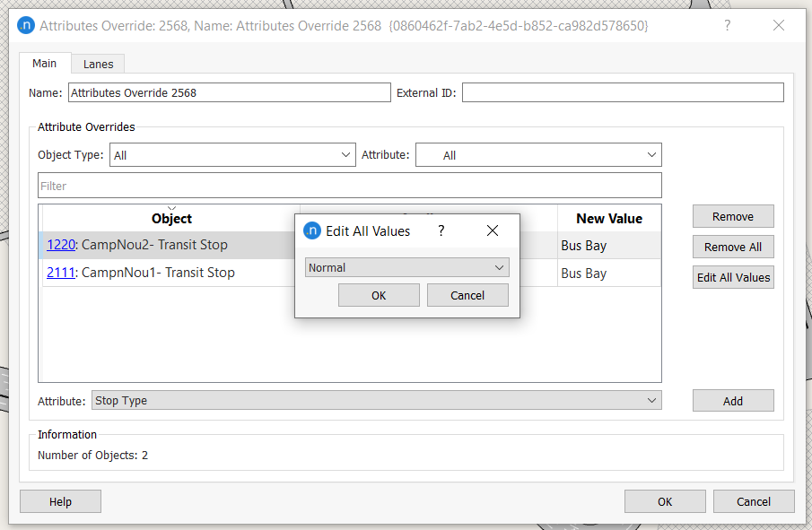Switch to the Lanes tab
The image size is (812, 530).
98,64
